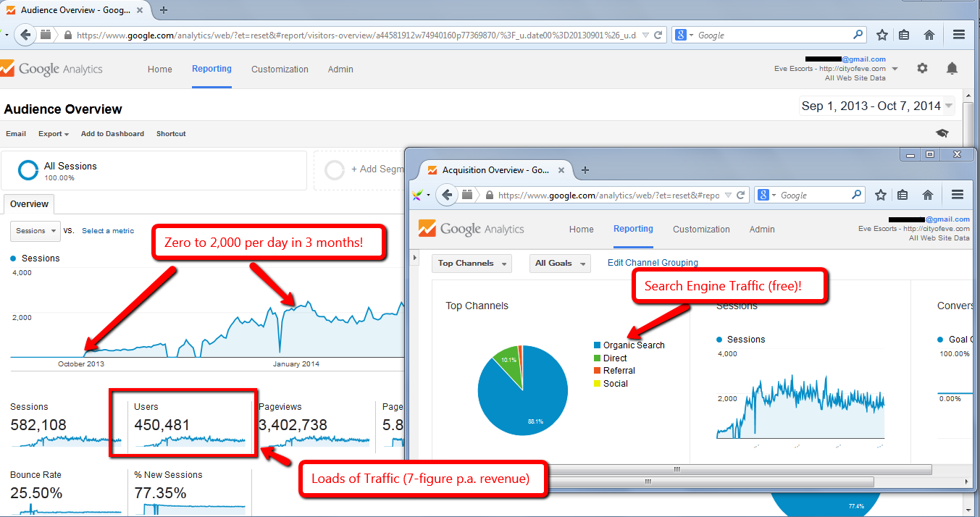
Task: Click the back navigation arrow
Action: (25, 34)
